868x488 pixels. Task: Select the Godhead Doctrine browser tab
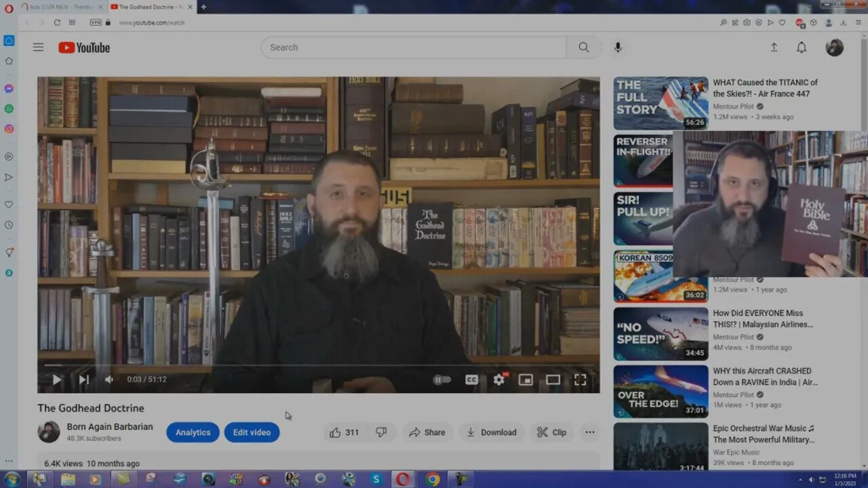coord(146,7)
